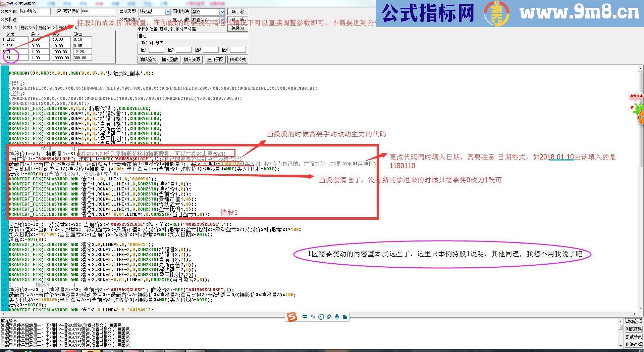Click the orange 87 acceleration ball

641,117
